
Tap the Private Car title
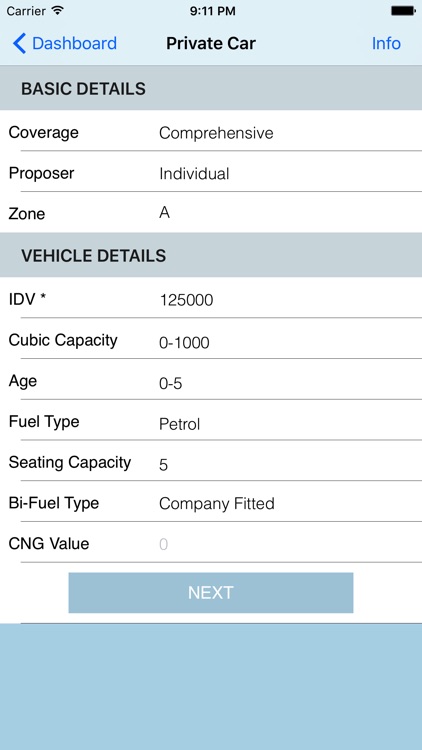coord(211,44)
